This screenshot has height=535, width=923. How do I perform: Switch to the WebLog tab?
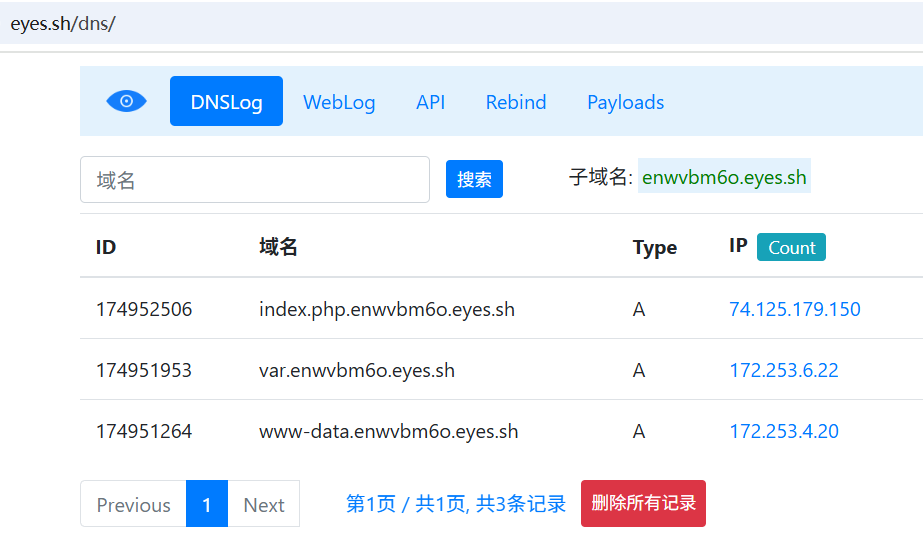pyautogui.click(x=339, y=102)
